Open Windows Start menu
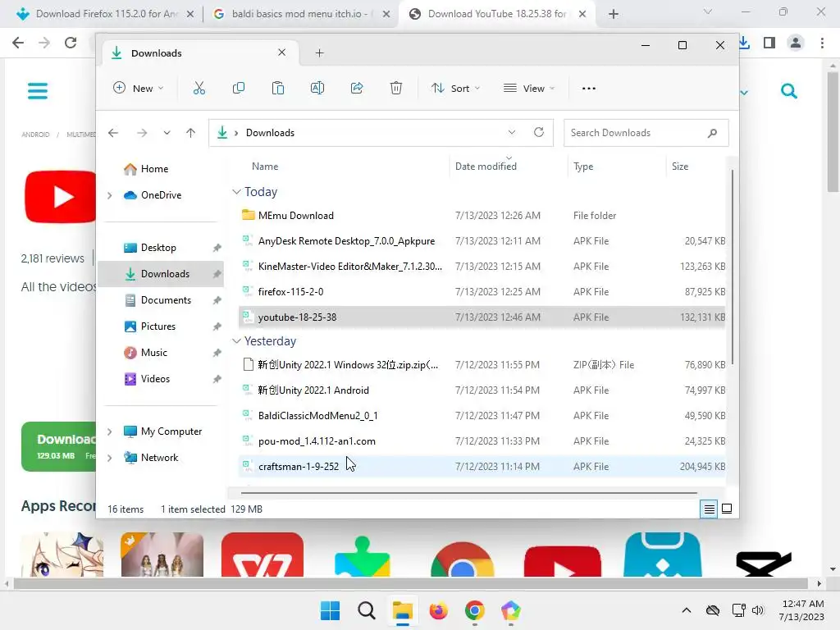 point(330,610)
